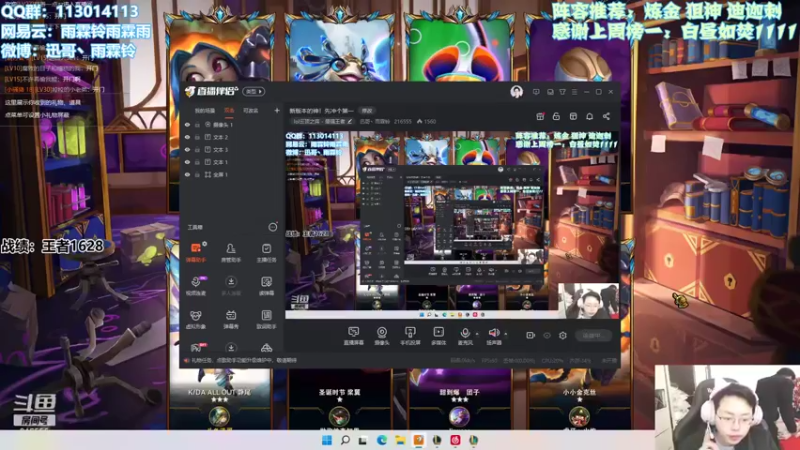Open the notification bell icon
Image resolution: width=800 pixels, height=450 pixels.
click(x=589, y=116)
